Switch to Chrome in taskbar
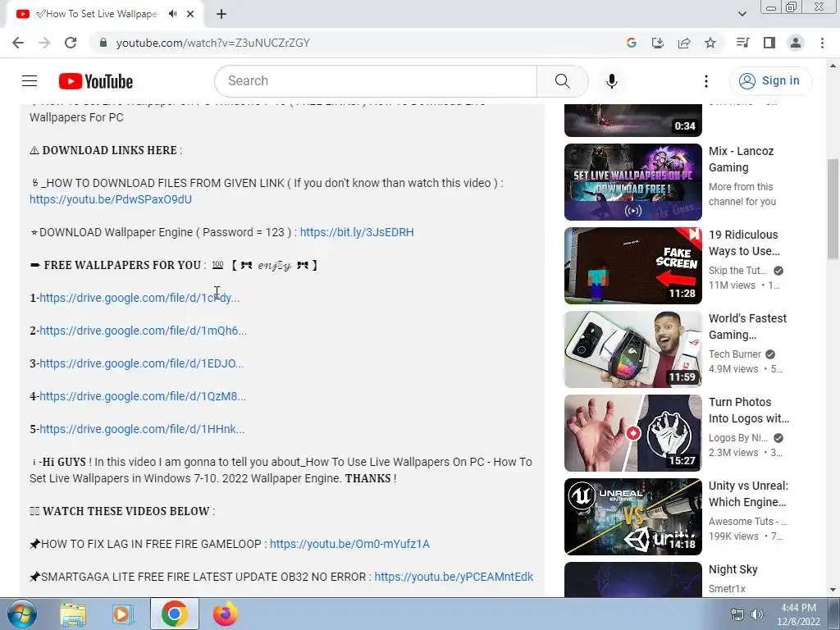This screenshot has height=630, width=840. [x=174, y=614]
